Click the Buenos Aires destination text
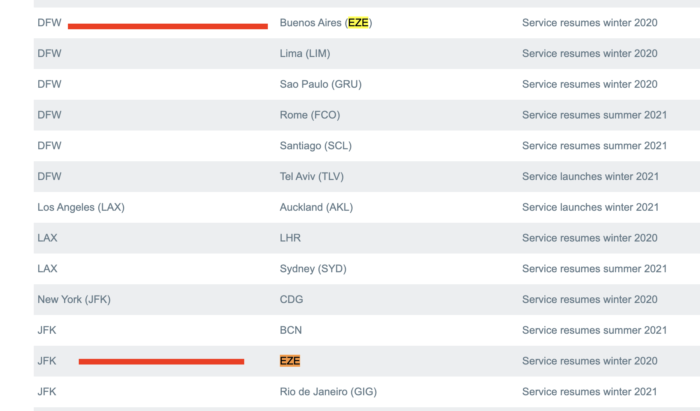 [x=310, y=22]
